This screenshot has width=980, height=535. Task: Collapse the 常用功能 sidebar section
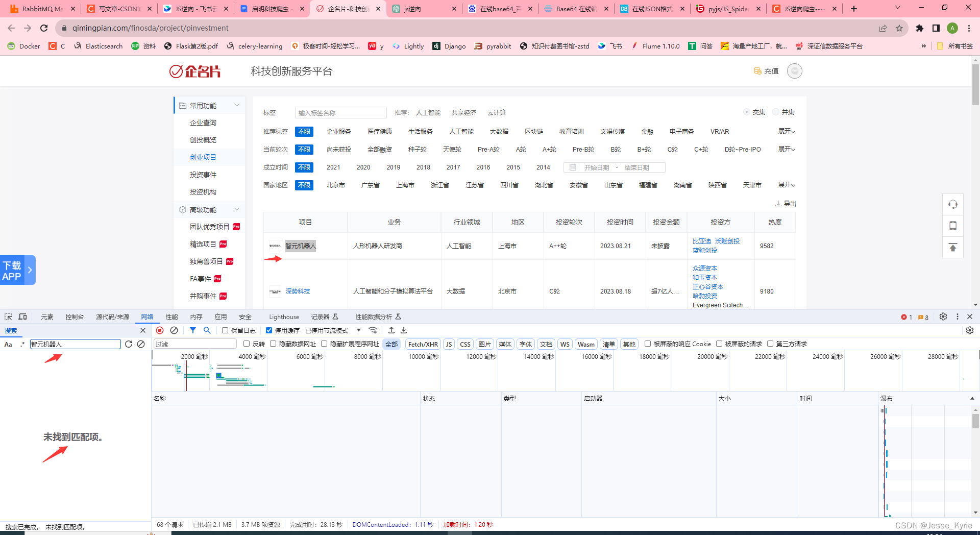[x=237, y=105]
